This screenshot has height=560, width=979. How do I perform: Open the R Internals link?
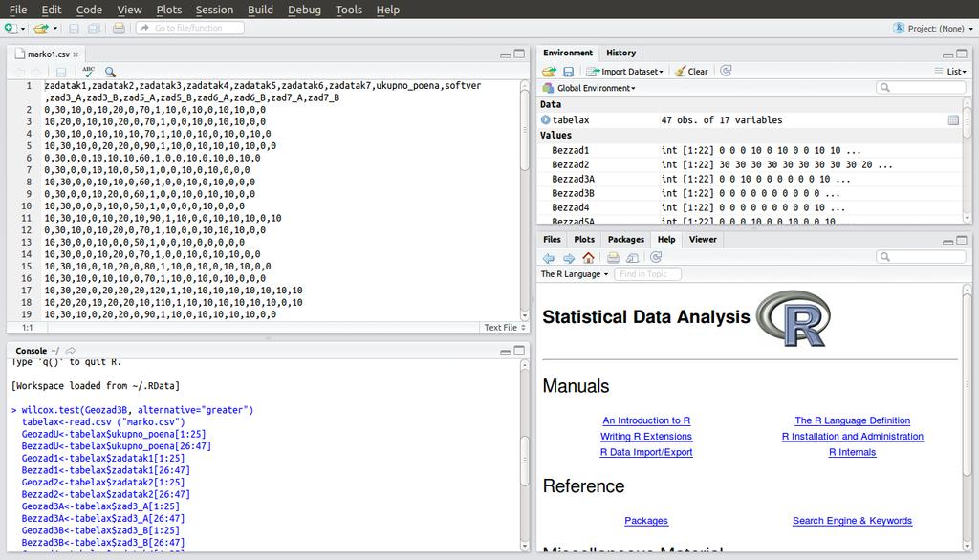click(x=852, y=452)
